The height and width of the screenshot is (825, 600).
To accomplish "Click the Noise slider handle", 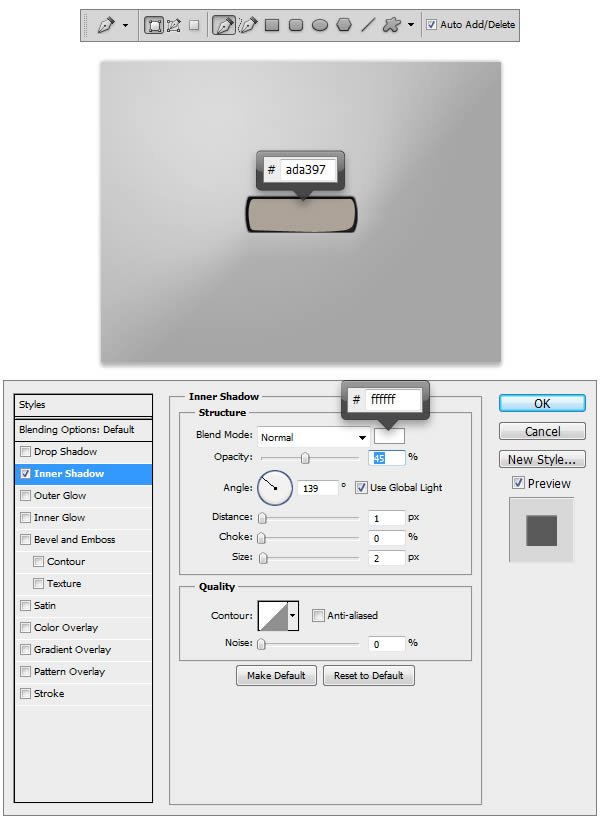I will pyautogui.click(x=261, y=644).
